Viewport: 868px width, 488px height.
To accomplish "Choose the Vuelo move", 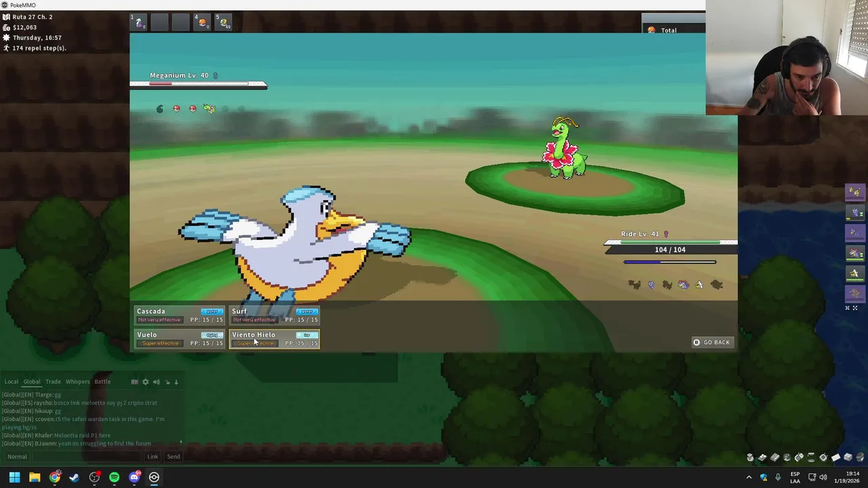I will (x=180, y=339).
